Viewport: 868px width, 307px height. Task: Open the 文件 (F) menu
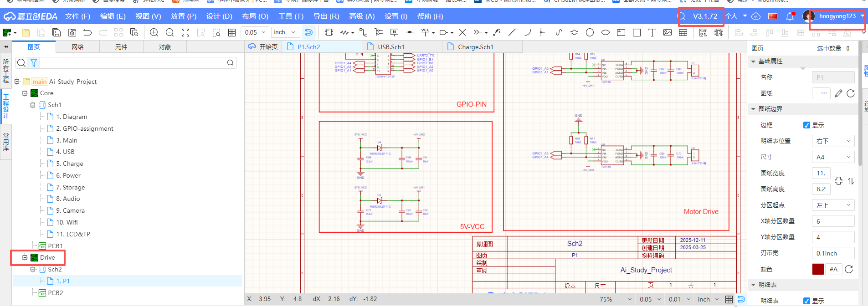(x=77, y=16)
